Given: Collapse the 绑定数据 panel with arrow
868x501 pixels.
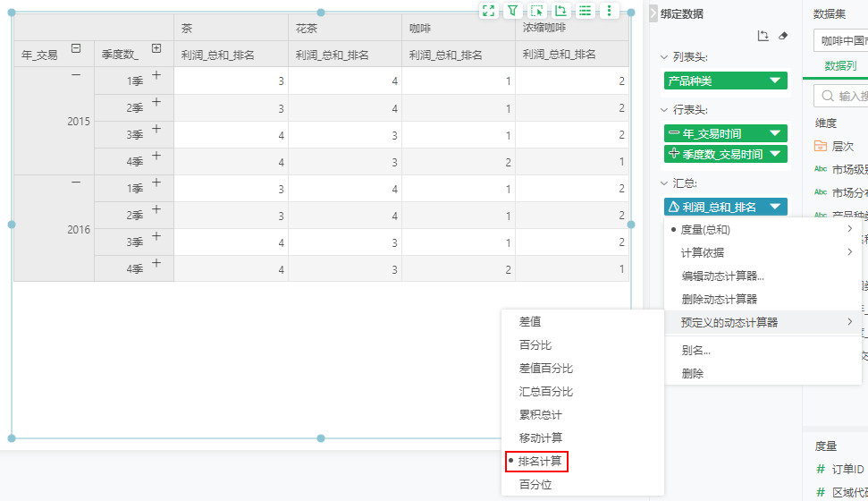Looking at the screenshot, I should (x=653, y=13).
